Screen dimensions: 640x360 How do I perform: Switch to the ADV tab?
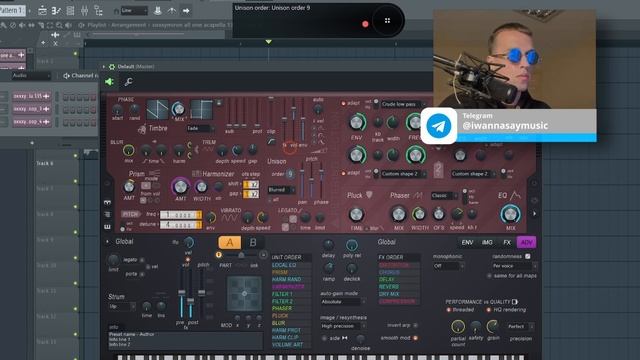coord(527,242)
